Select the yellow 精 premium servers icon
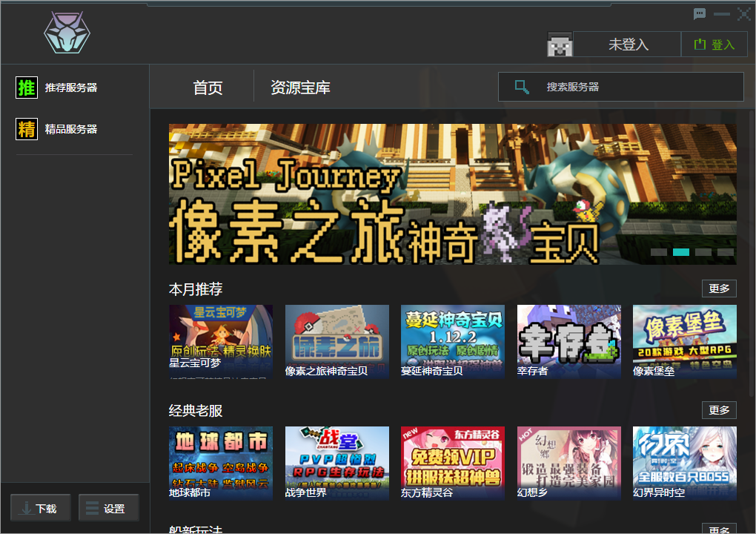756x534 pixels. tap(26, 129)
